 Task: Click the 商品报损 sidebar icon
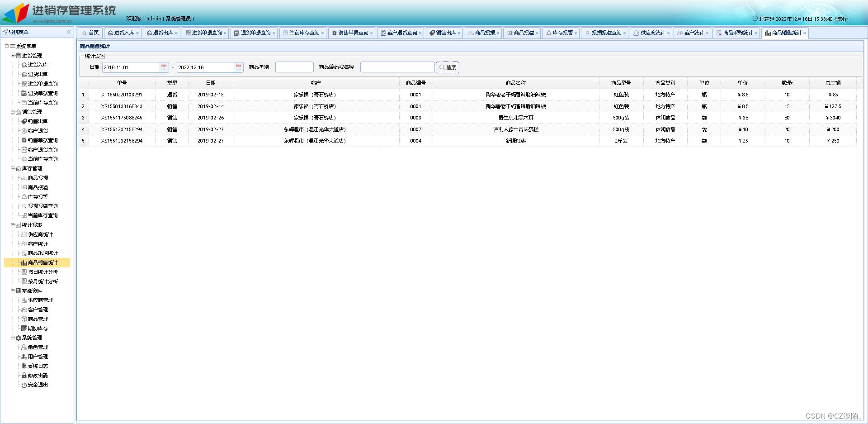point(24,178)
